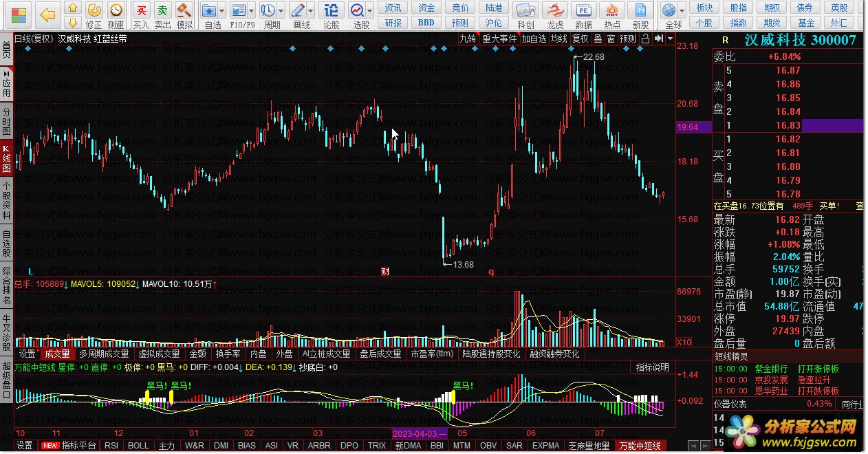
Task: Click the 板块 sector button
Action: [x=704, y=8]
